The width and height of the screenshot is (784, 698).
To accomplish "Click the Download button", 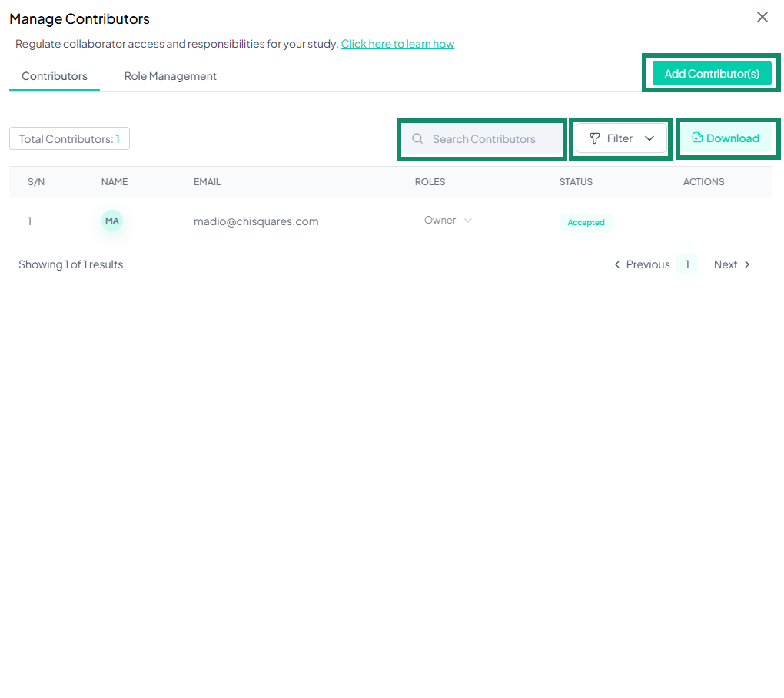I will 727,138.
